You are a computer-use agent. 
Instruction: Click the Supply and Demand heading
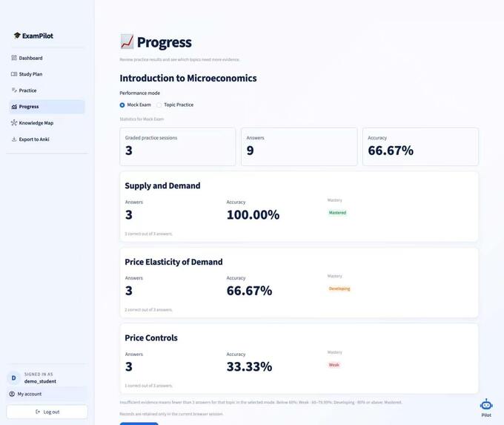point(162,185)
